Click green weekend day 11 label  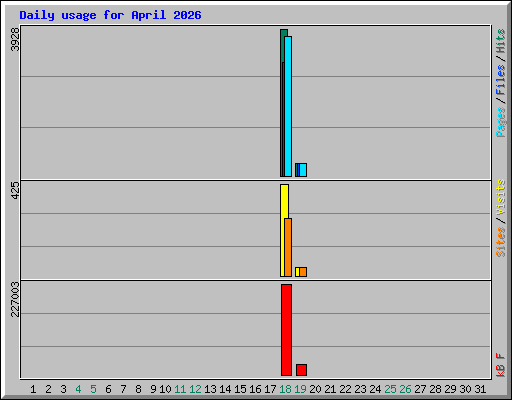coord(180,389)
